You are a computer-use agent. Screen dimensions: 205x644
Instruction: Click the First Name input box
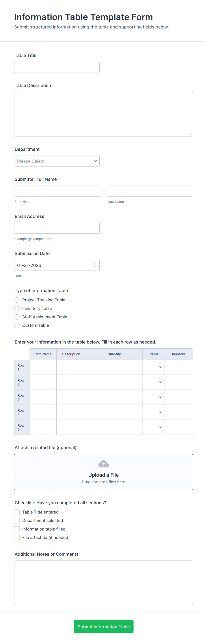tap(57, 191)
